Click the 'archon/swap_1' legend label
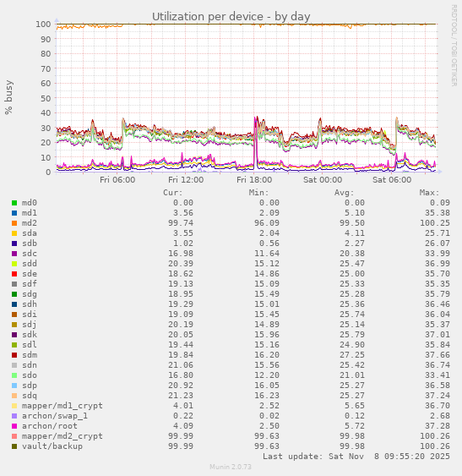This screenshot has height=476, width=462. coord(55,416)
